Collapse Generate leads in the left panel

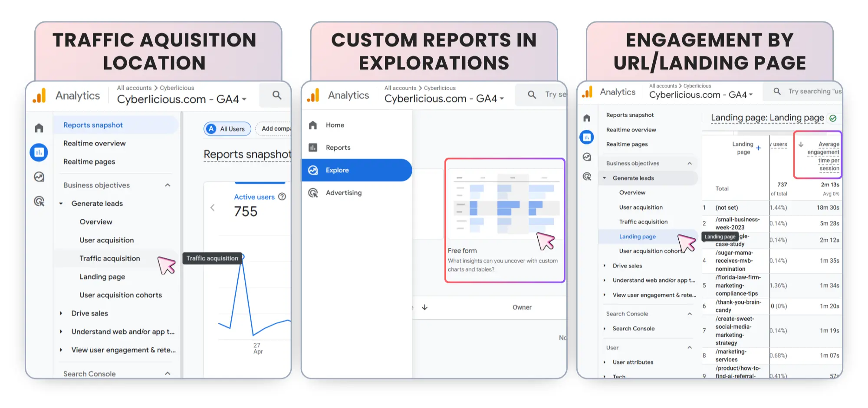pos(61,204)
